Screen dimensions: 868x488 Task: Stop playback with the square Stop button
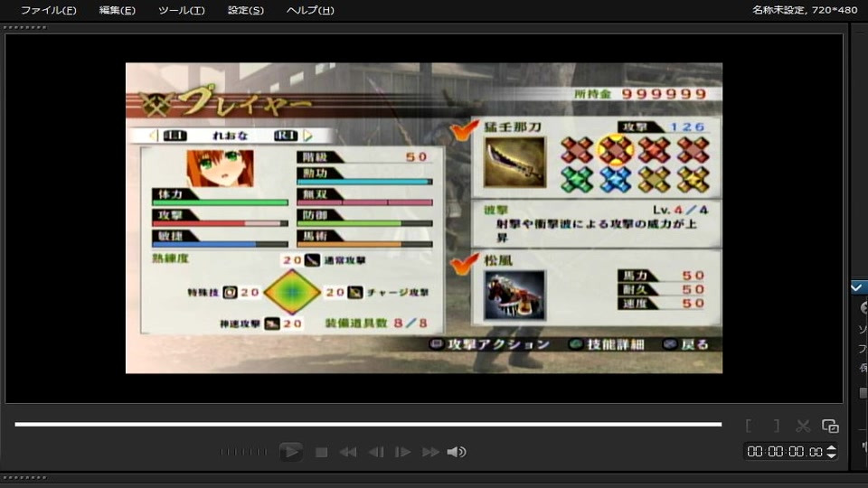(x=321, y=453)
